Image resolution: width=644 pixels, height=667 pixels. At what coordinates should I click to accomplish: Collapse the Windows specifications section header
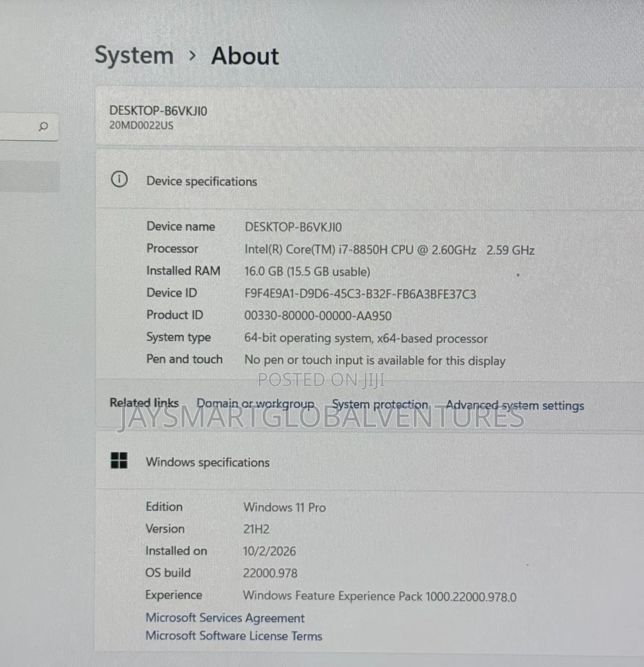coord(369,461)
